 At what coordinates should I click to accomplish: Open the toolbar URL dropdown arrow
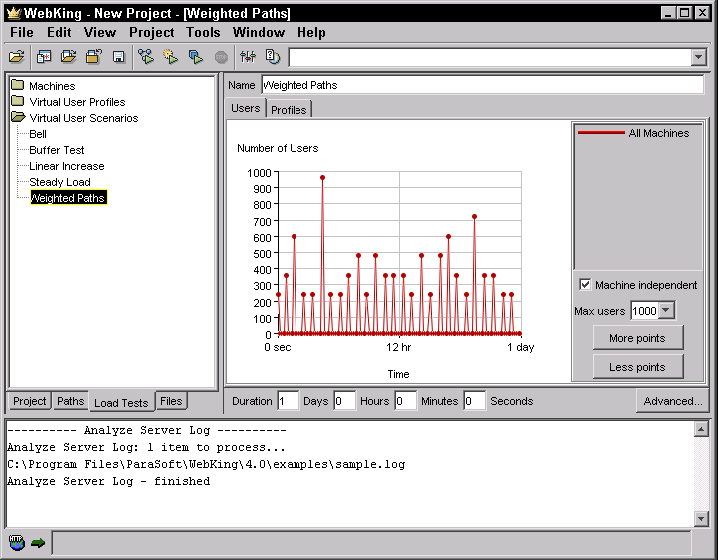[x=698, y=57]
